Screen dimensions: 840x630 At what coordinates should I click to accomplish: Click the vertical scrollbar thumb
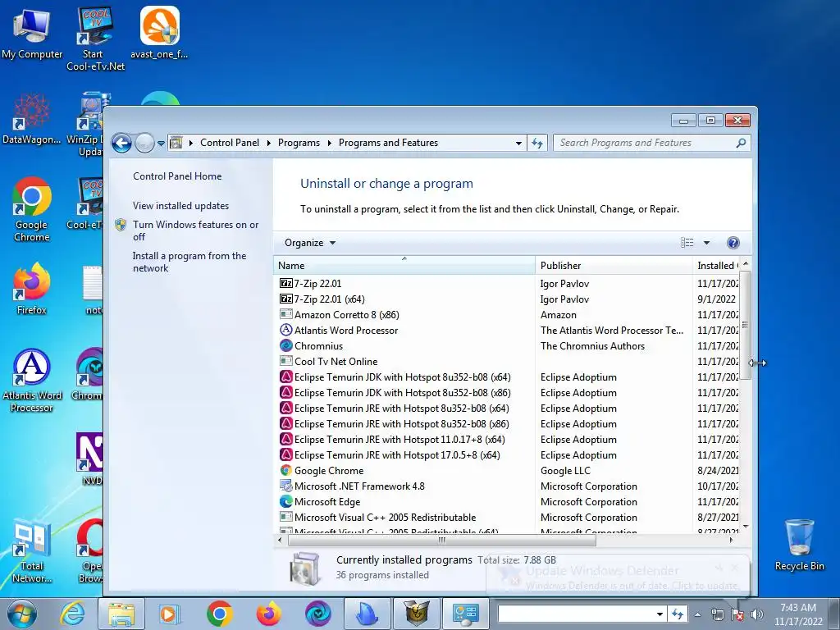[745, 325]
